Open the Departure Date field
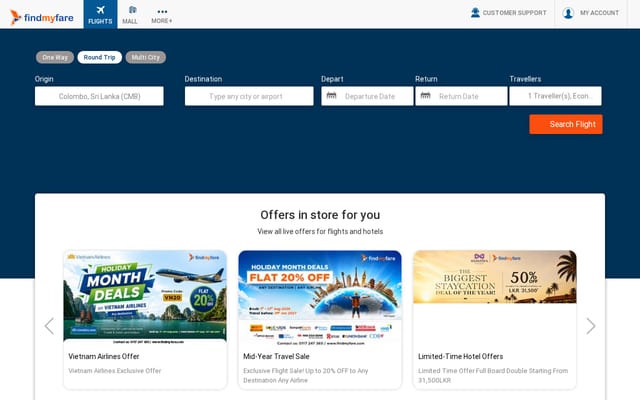The image size is (640, 400). pyautogui.click(x=367, y=96)
